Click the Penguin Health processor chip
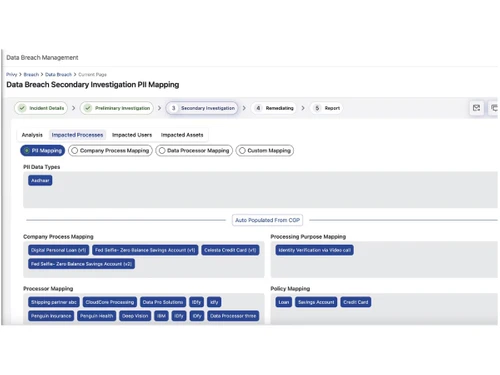 (97, 316)
